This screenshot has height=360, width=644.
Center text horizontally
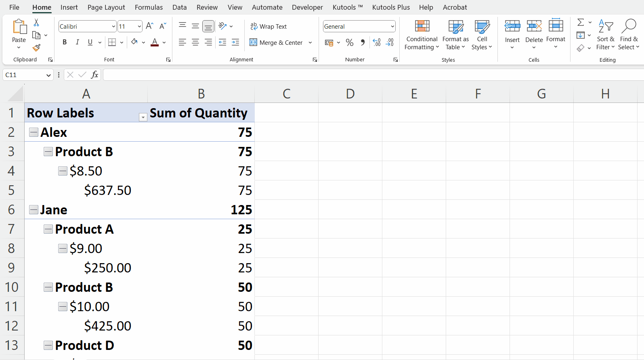(x=195, y=42)
